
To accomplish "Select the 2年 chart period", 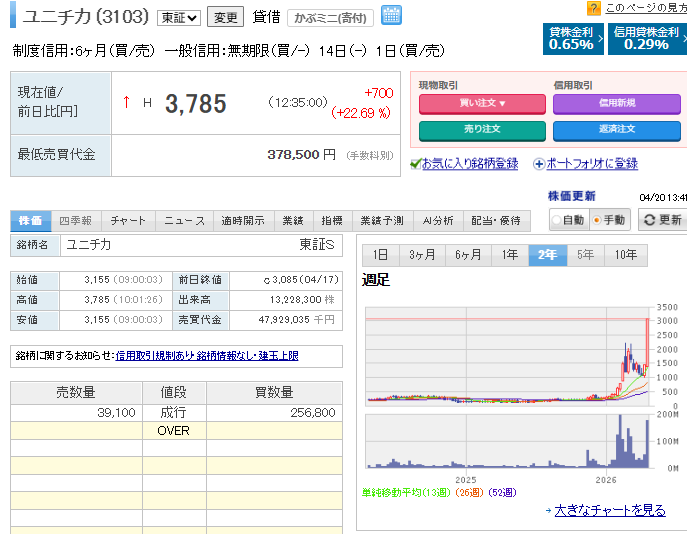I will pos(548,255).
